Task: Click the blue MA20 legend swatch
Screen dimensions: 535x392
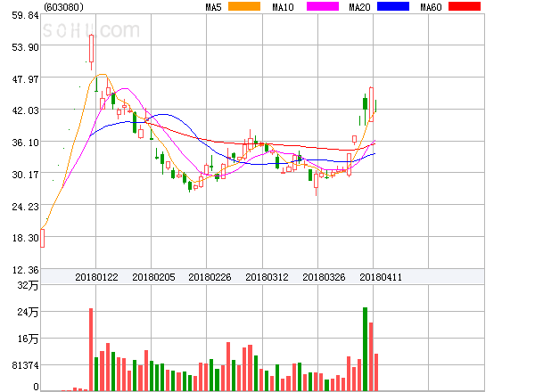Action: point(393,6)
